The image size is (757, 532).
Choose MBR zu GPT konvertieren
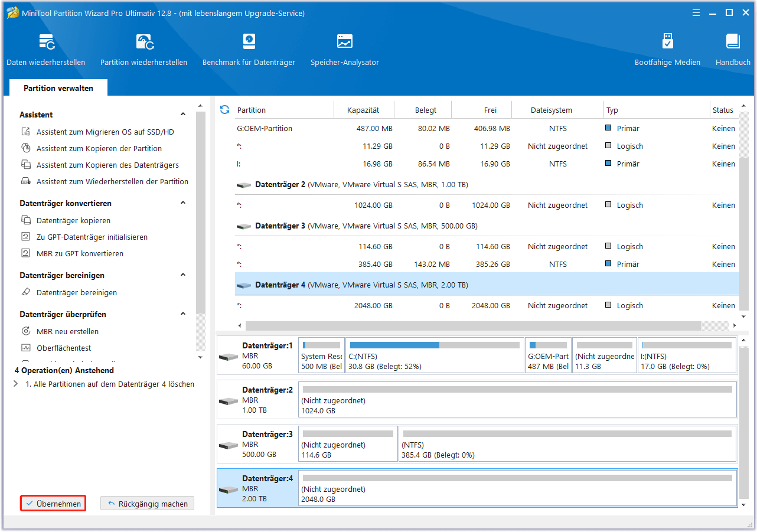pos(73,254)
